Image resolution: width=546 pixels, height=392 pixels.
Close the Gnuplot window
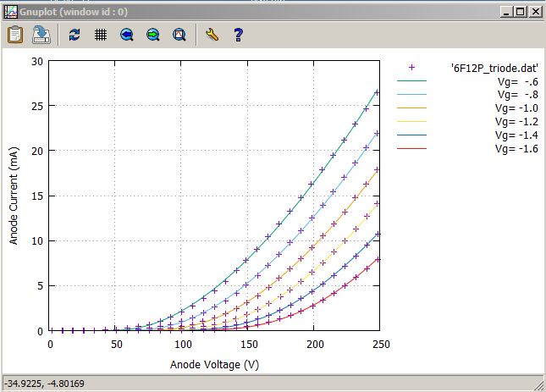pyautogui.click(x=536, y=12)
